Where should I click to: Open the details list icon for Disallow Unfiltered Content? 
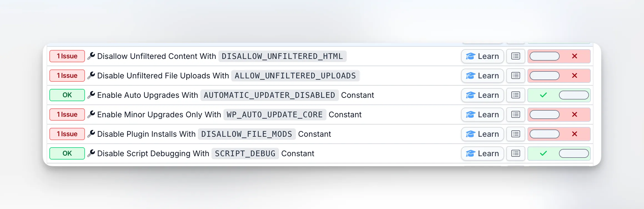pyautogui.click(x=515, y=56)
